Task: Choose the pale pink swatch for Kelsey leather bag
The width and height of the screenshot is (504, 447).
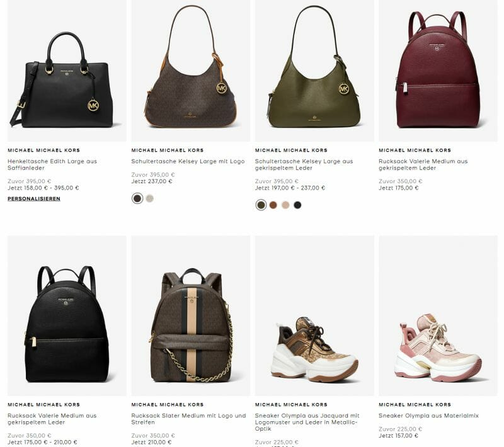Action: click(285, 205)
